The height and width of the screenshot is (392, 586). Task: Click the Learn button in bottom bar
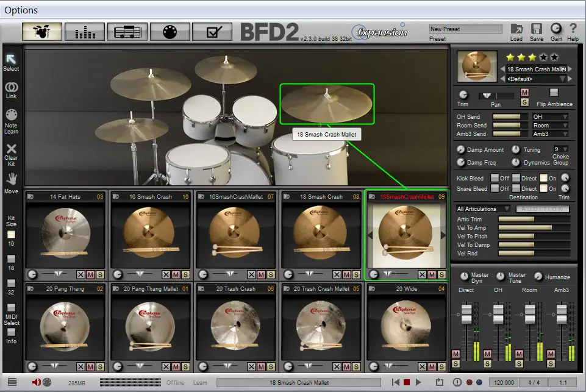pyautogui.click(x=200, y=382)
